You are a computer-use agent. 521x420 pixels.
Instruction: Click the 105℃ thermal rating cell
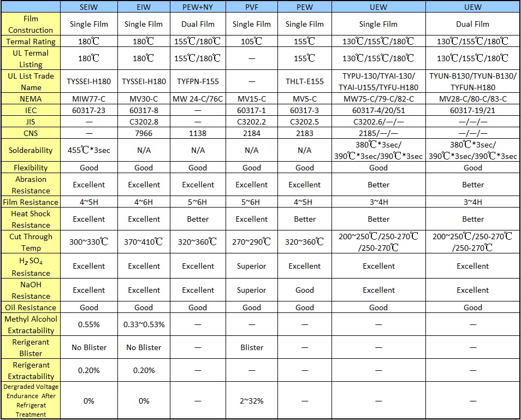[x=251, y=42]
